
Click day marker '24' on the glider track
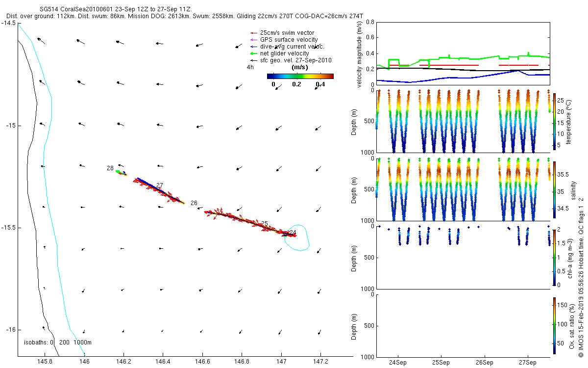point(293,232)
